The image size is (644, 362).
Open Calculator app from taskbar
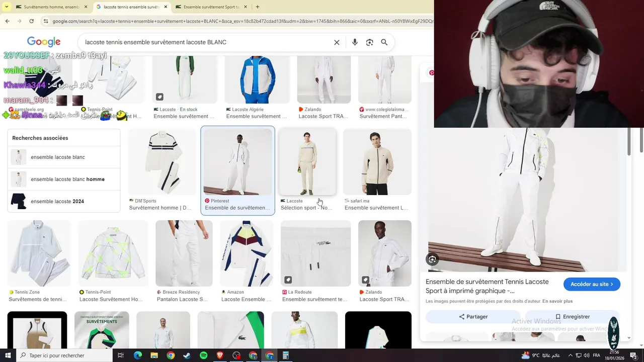(286, 355)
